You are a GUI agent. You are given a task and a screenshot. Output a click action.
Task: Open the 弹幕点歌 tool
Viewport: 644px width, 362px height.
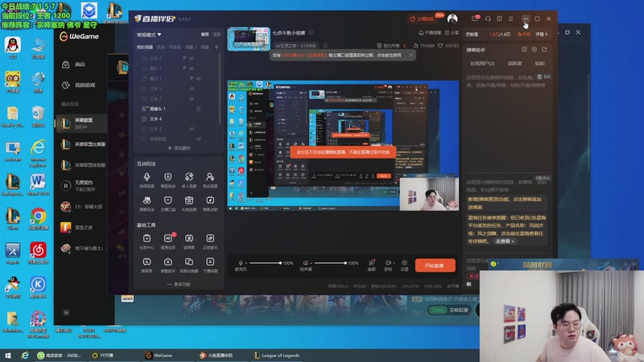210,204
